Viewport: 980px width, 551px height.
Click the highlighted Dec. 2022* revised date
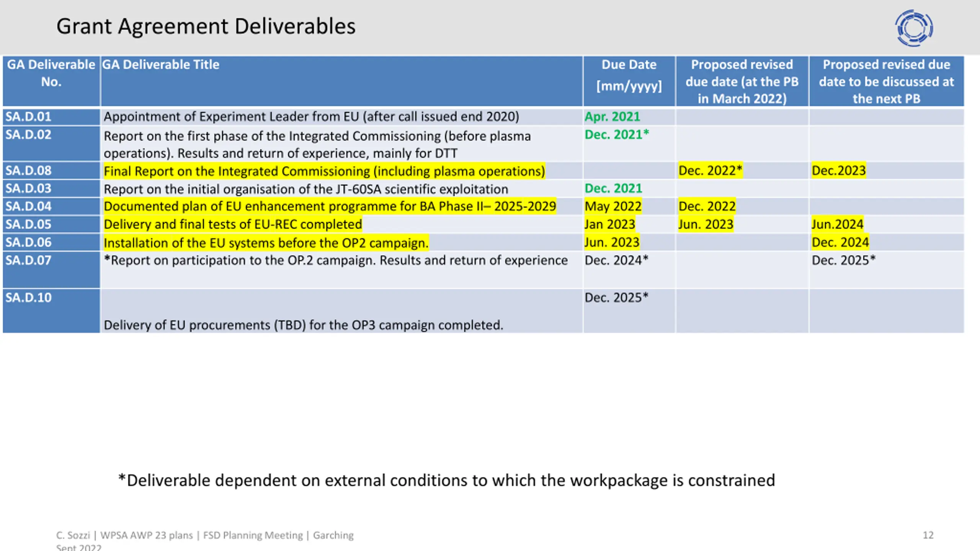tap(710, 170)
